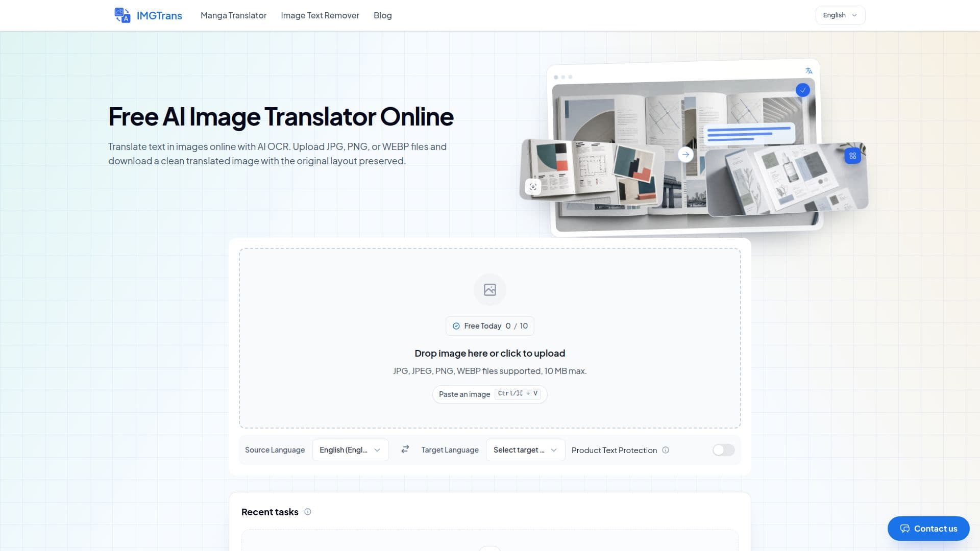Enable the Product Text Protection toggle
This screenshot has height=551, width=980.
pyautogui.click(x=724, y=450)
